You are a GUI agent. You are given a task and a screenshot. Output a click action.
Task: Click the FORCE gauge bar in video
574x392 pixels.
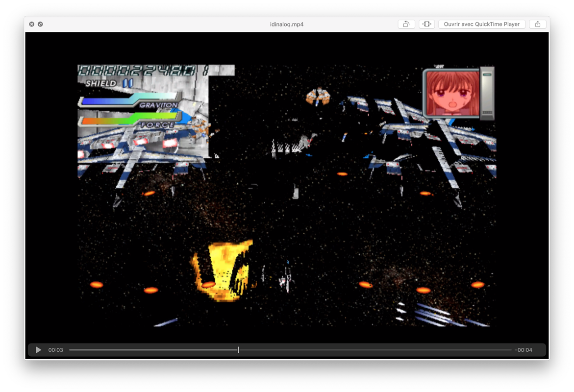coord(130,120)
